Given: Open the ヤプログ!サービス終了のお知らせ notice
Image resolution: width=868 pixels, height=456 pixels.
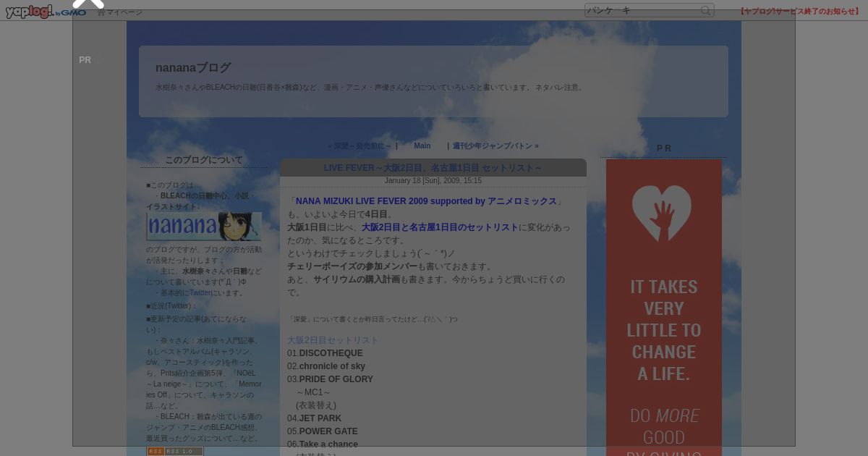Looking at the screenshot, I should click(x=799, y=11).
